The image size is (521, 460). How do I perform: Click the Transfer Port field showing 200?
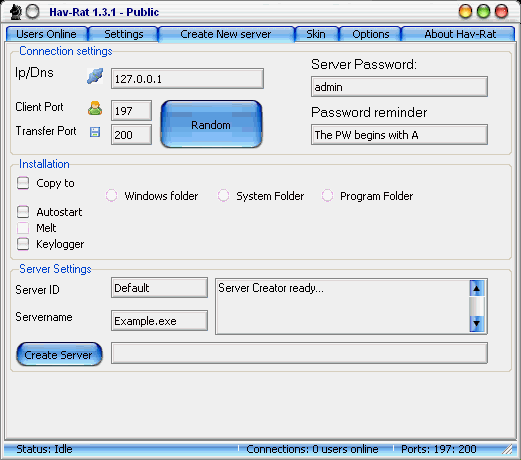click(131, 135)
